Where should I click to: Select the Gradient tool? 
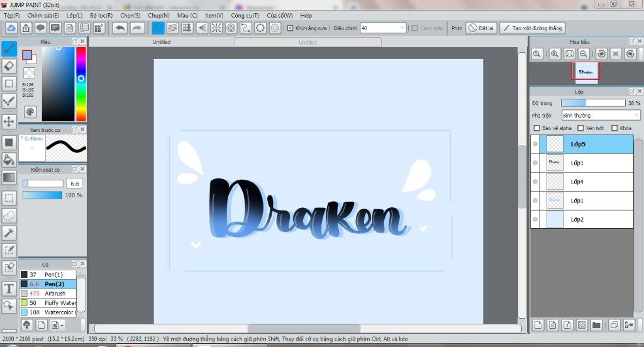pos(9,177)
